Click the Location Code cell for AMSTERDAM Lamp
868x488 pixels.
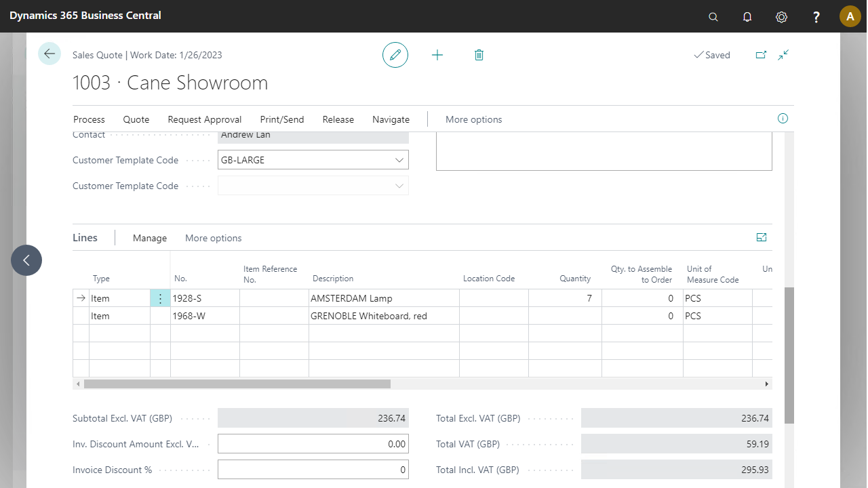[x=494, y=298]
